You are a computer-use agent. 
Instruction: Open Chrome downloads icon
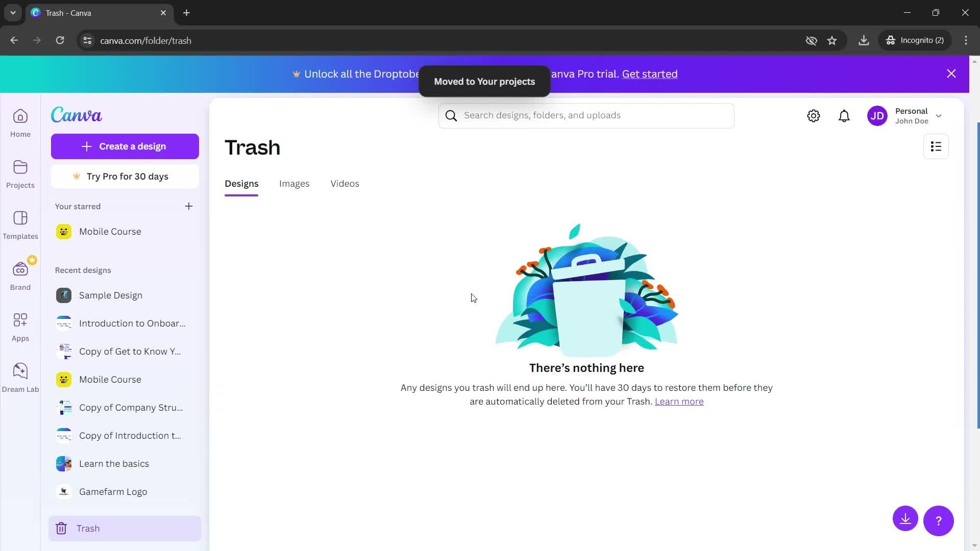tap(864, 40)
